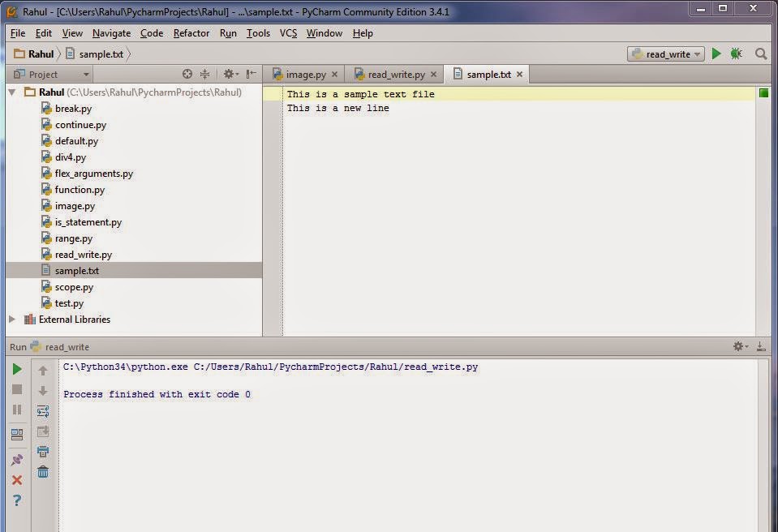Open the Run menu
The image size is (778, 532).
point(228,33)
